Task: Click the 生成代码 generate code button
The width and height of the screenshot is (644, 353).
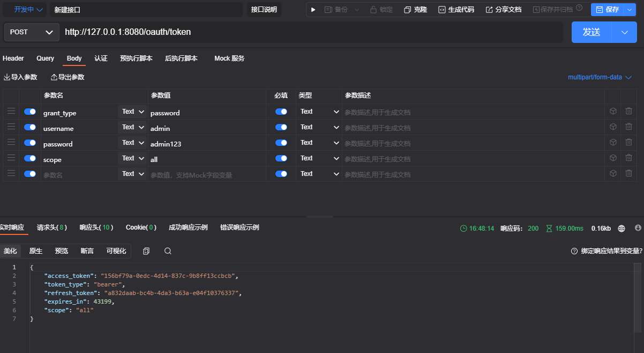Action: point(456,10)
